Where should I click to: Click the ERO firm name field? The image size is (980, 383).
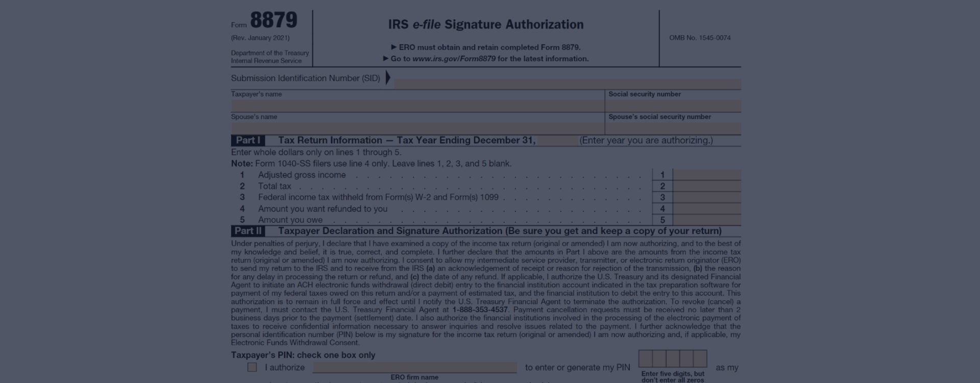point(414,368)
